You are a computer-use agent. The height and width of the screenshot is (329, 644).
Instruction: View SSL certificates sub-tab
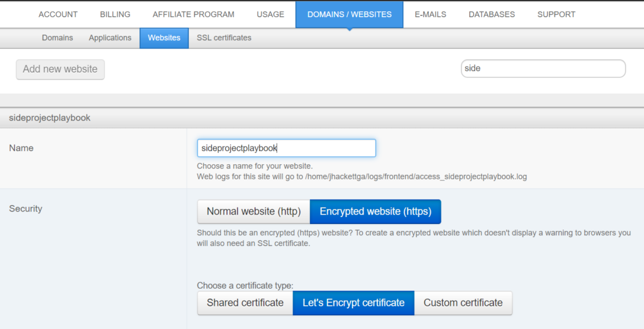click(x=224, y=38)
